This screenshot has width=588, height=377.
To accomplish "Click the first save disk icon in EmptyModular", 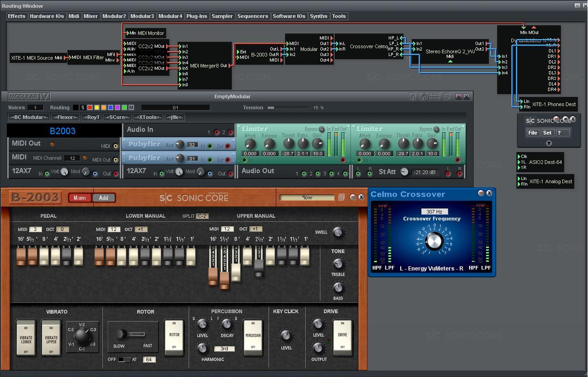I will (412, 96).
